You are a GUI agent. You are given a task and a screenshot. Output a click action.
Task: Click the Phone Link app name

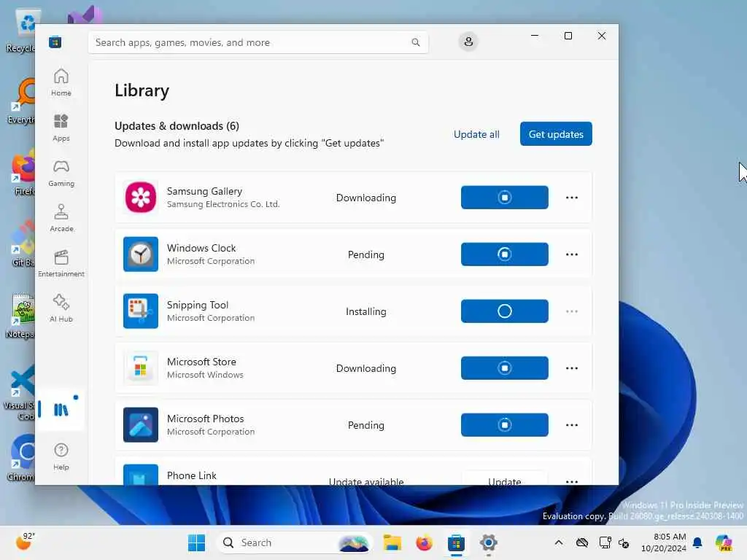pyautogui.click(x=192, y=475)
